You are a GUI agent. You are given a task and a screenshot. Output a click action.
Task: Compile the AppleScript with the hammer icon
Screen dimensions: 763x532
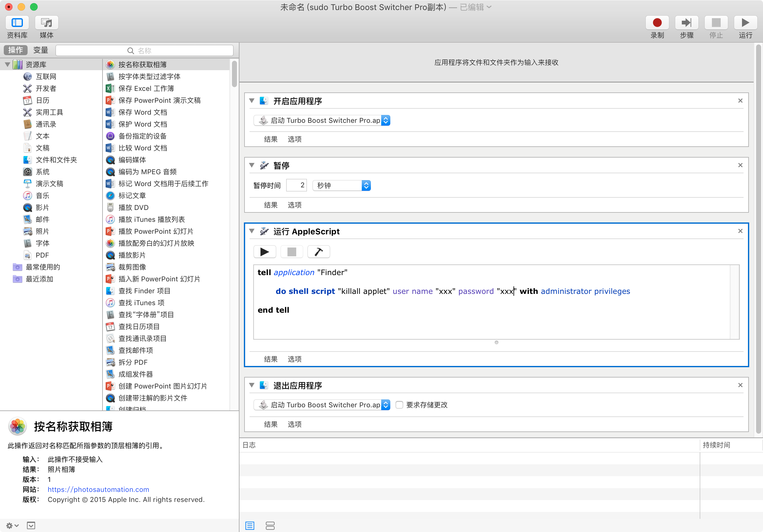318,252
